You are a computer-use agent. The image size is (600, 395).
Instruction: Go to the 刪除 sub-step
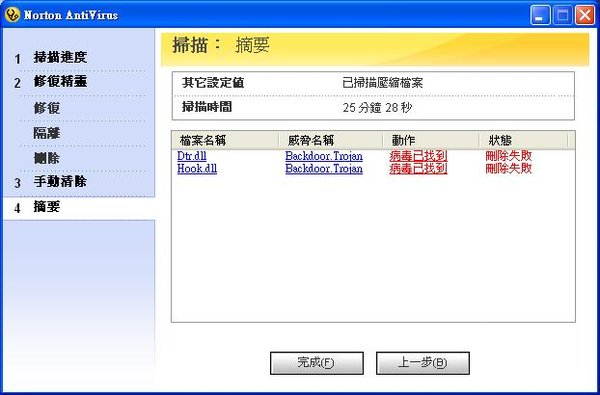47,158
